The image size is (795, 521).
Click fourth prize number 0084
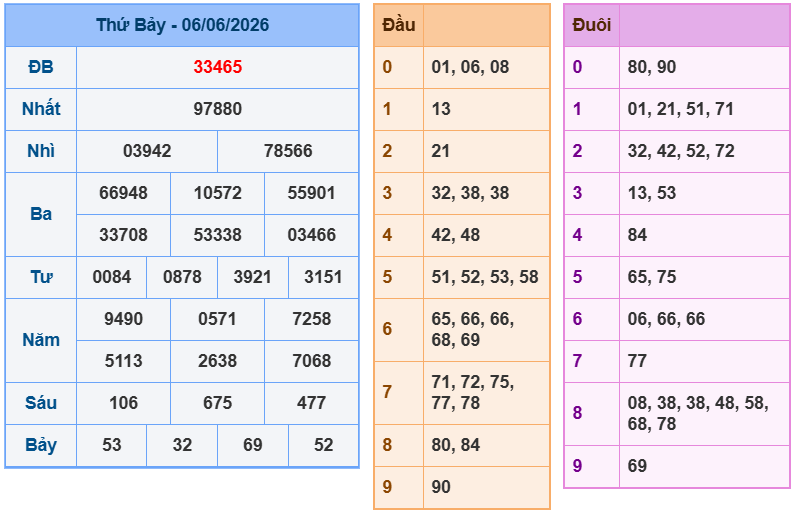coord(112,277)
